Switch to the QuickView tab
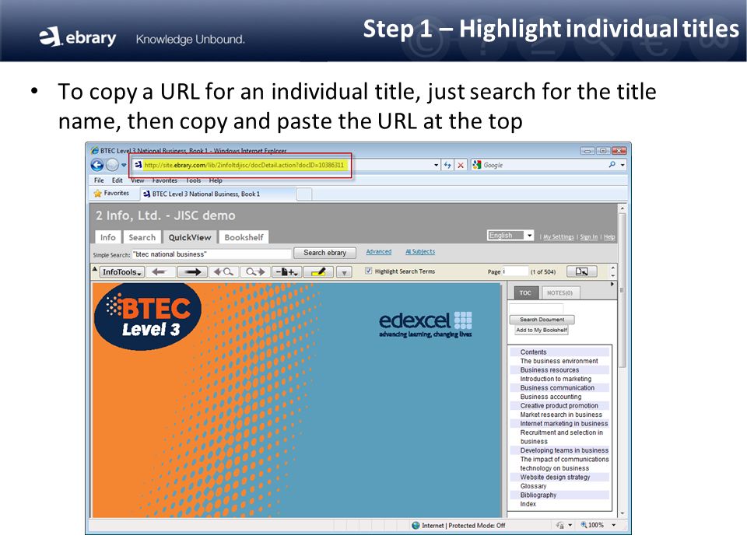 coord(190,237)
